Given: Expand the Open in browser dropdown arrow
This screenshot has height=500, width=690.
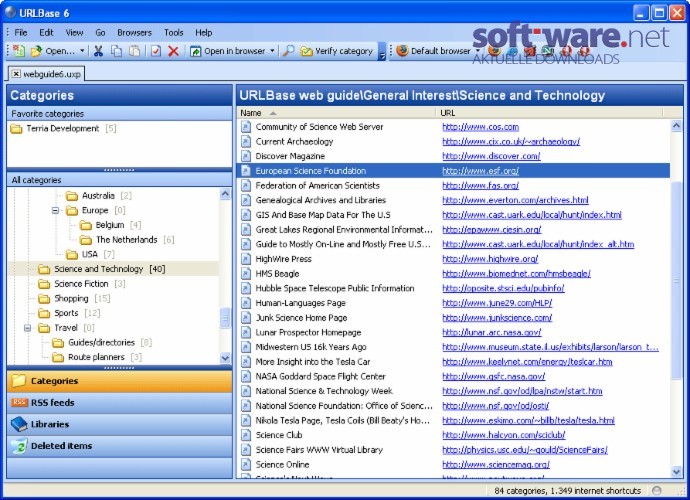Looking at the screenshot, I should point(272,51).
